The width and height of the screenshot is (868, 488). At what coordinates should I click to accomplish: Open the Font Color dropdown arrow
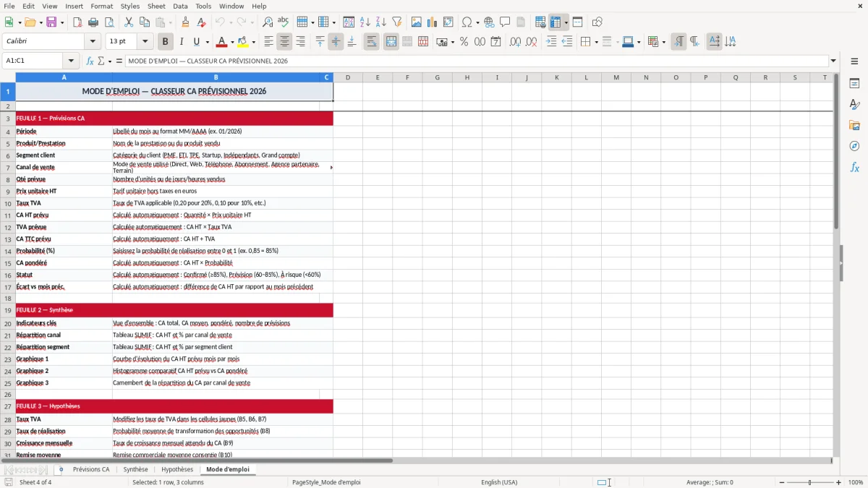click(232, 42)
